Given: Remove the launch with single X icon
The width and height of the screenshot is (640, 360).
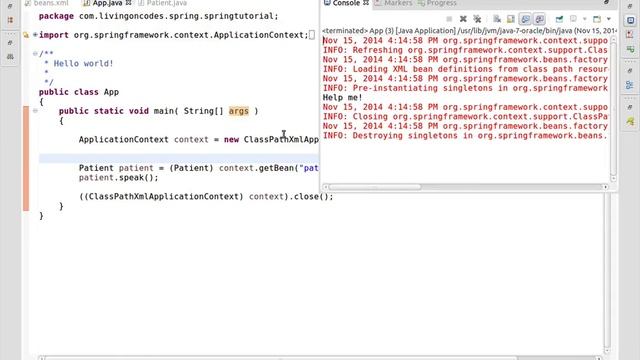Looking at the screenshot, I should (463, 19).
